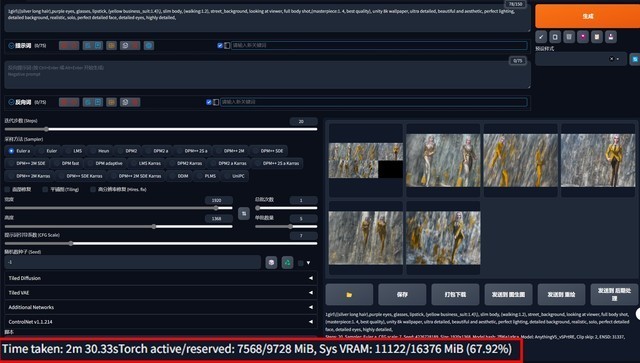Toggle the checkbox beside the negative keyword search
This screenshot has height=363, width=640.
pyautogui.click(x=209, y=102)
